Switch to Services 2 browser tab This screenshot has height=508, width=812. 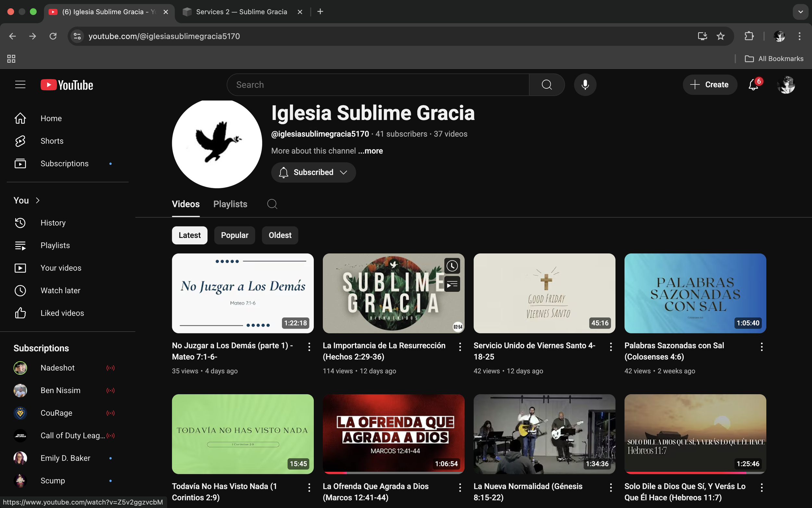click(x=241, y=12)
